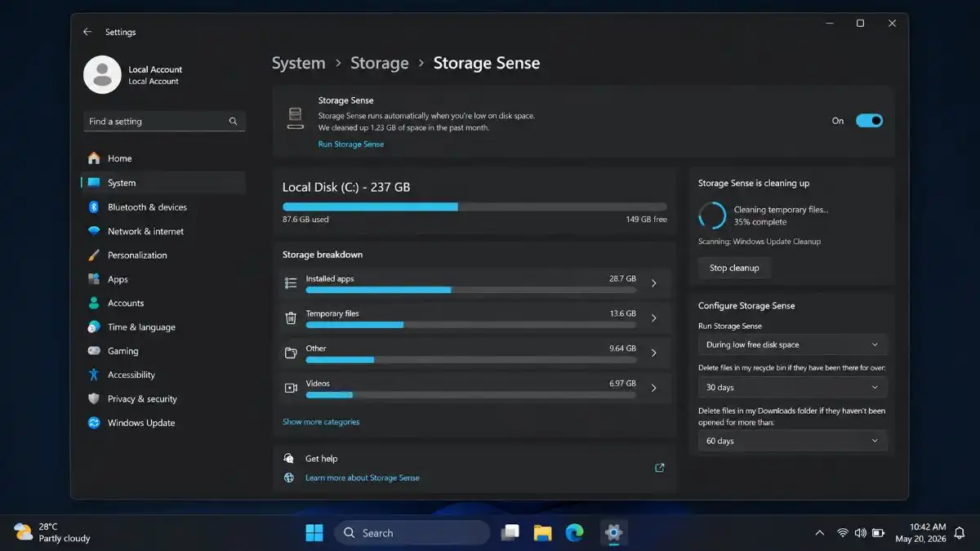Click the taskbar Search box
Screen dimensions: 980x551
tap(412, 533)
